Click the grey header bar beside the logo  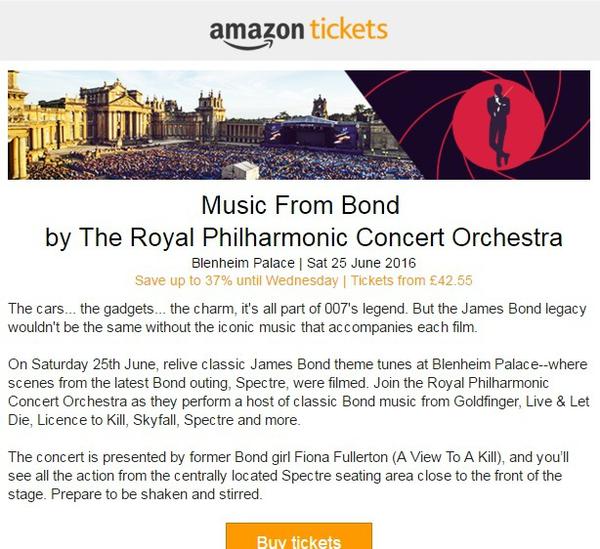coord(100,30)
